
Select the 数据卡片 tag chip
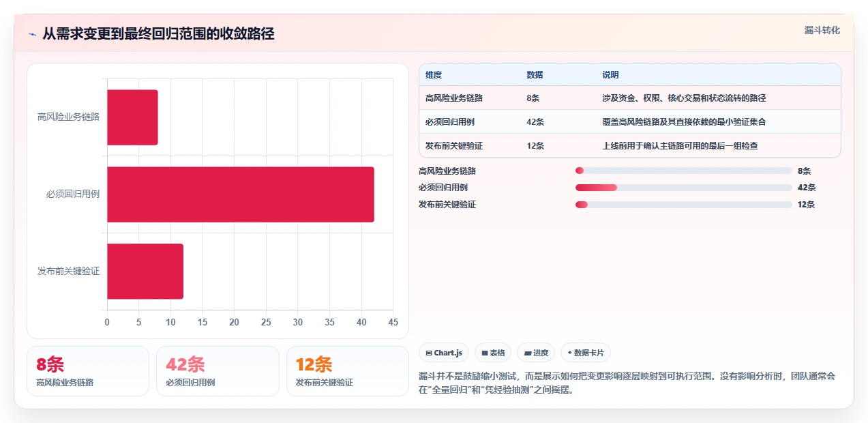tap(586, 353)
